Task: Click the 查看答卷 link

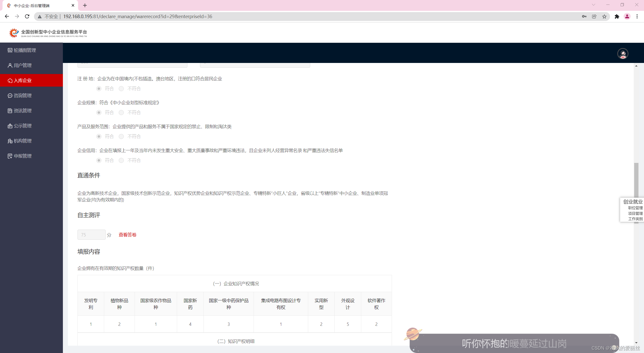Action: tap(128, 235)
